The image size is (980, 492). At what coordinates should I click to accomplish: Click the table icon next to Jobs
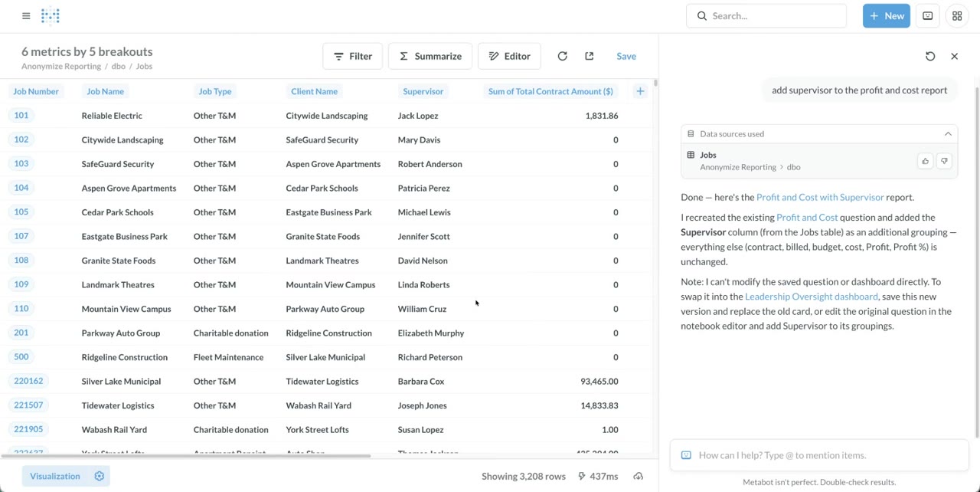pyautogui.click(x=691, y=155)
